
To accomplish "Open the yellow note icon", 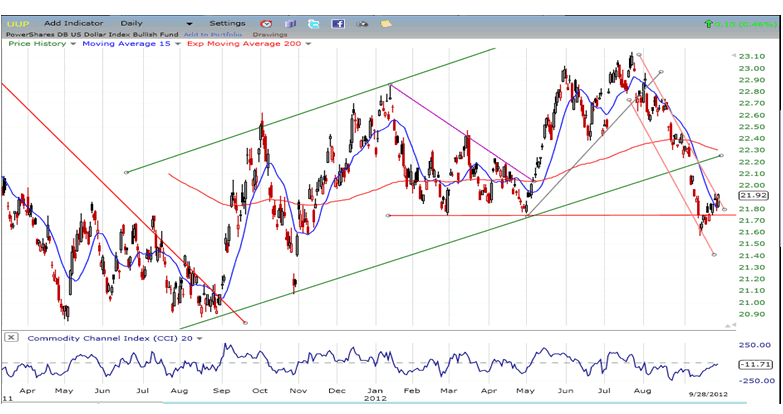I will pyautogui.click(x=386, y=22).
